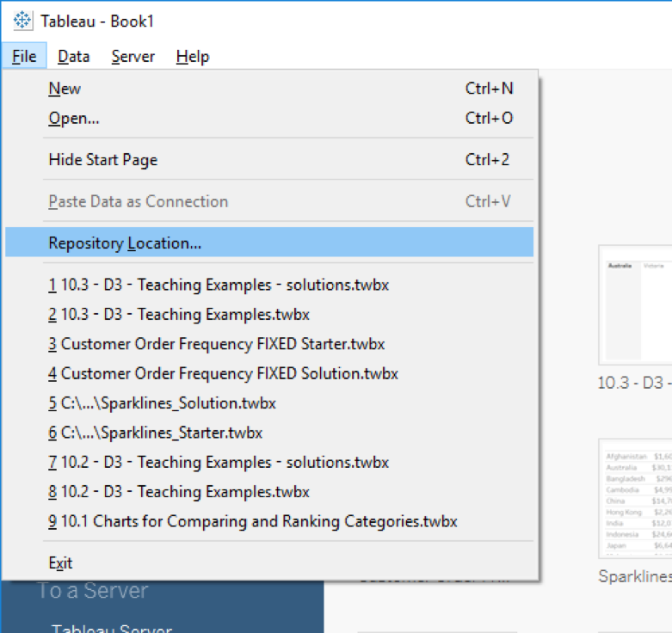Click the To a Server heading

click(x=93, y=591)
